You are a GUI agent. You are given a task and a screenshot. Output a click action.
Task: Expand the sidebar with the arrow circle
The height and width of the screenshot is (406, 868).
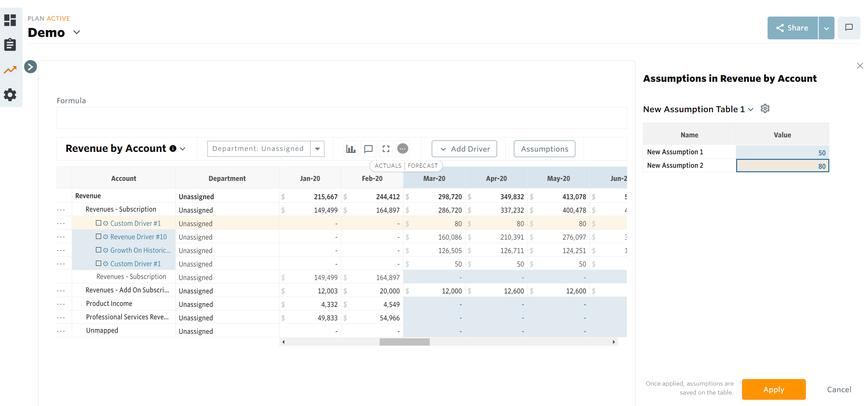[30, 67]
